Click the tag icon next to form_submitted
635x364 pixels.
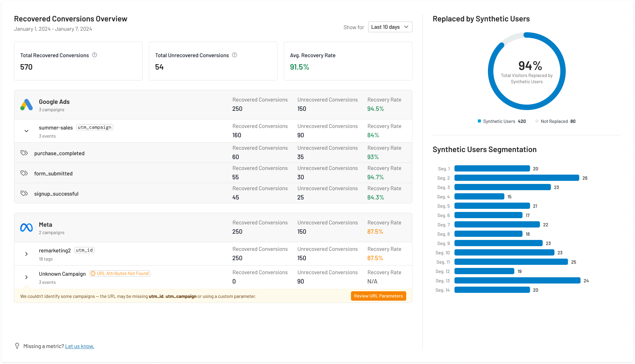tap(24, 173)
